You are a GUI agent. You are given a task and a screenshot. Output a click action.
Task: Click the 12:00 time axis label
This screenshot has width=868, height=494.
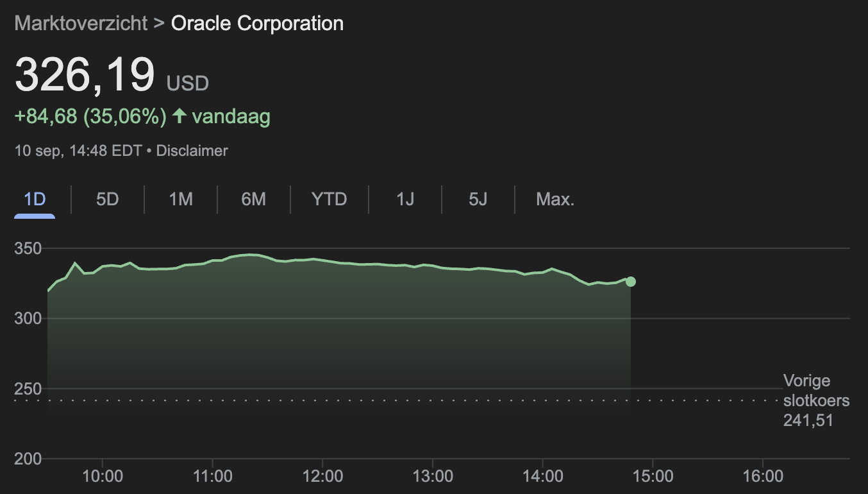tap(322, 477)
